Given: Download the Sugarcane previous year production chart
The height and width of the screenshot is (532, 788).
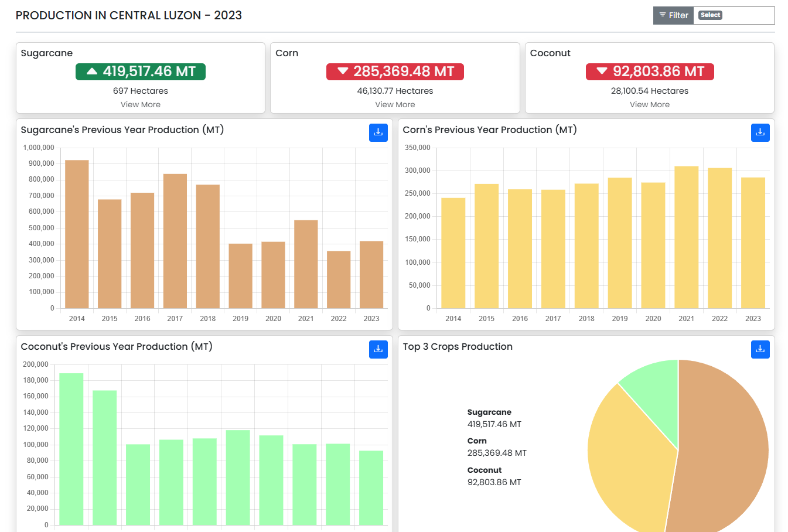Looking at the screenshot, I should (x=378, y=132).
